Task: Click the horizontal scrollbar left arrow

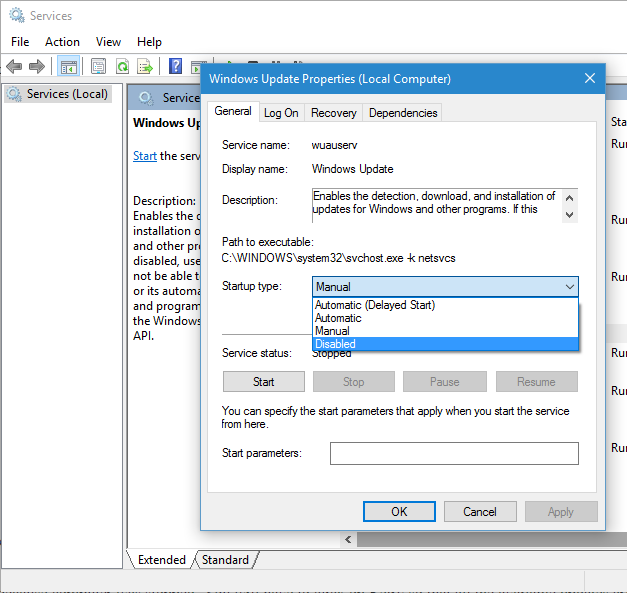Action: coord(348,540)
